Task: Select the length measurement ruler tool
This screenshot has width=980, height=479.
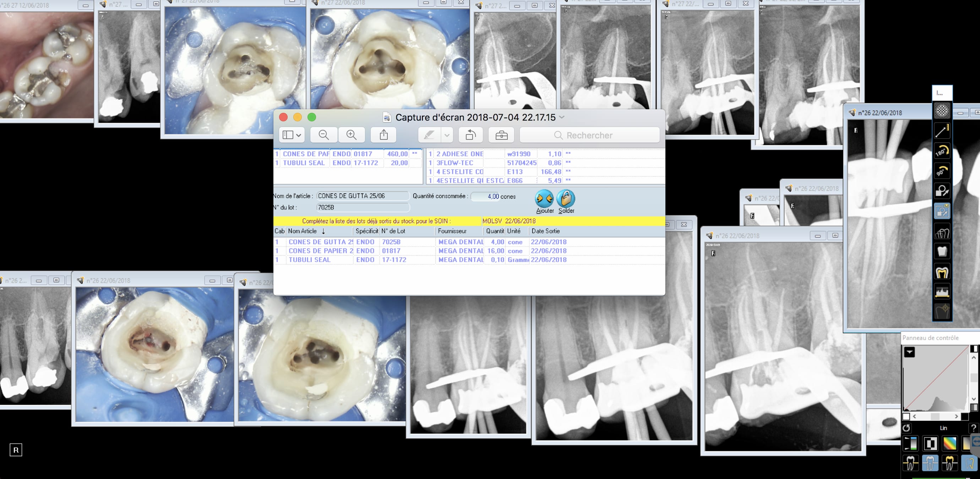Action: tap(942, 131)
